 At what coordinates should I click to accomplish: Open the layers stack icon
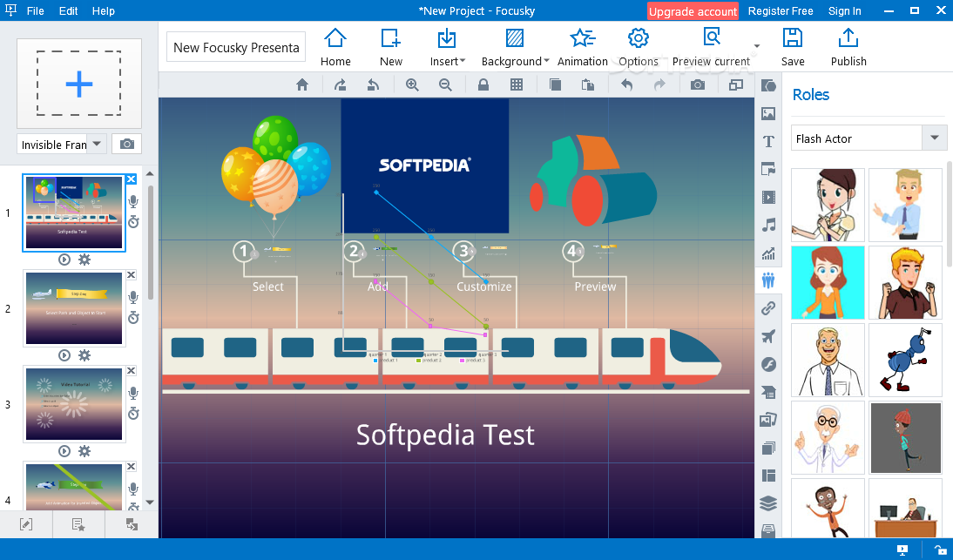tap(768, 503)
